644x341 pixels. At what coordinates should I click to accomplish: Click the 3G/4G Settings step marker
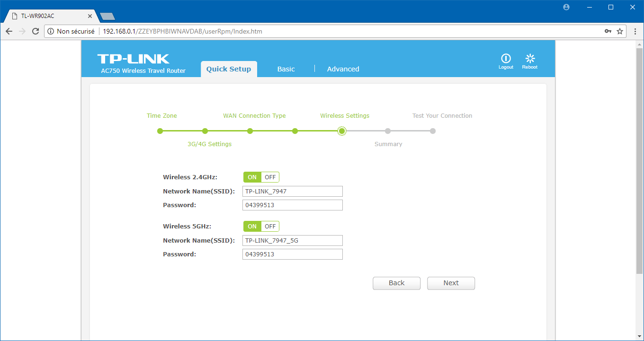click(205, 131)
